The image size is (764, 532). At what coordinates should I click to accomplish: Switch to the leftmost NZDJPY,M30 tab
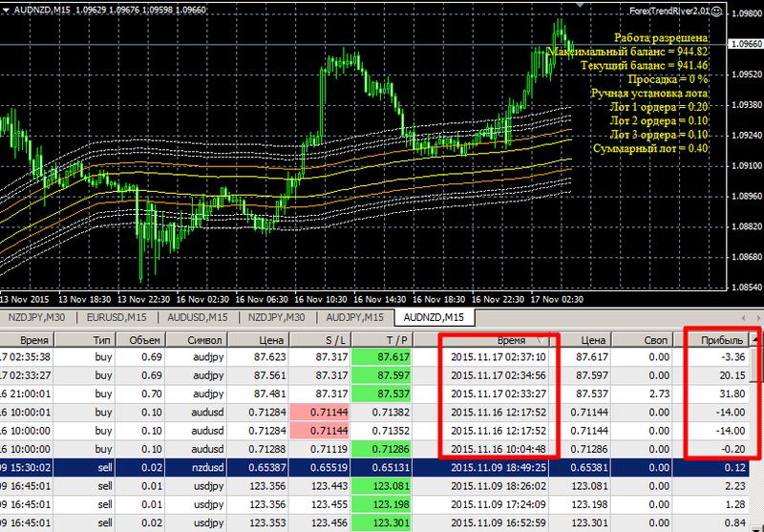tap(36, 317)
